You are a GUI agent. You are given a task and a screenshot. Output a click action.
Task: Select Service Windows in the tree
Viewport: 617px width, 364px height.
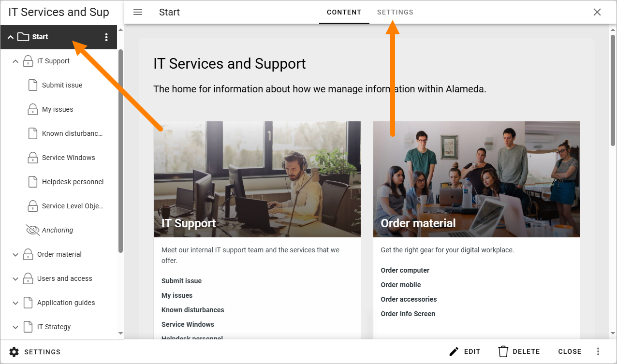pos(69,158)
